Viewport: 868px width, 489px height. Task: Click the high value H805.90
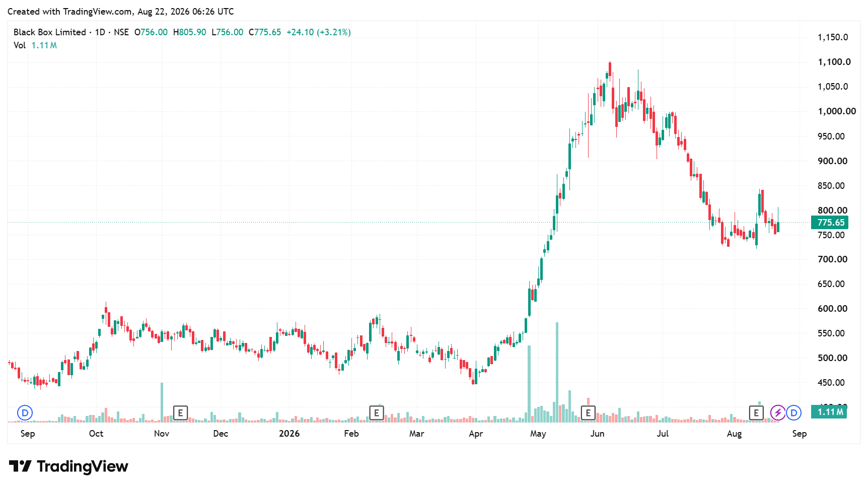(190, 32)
